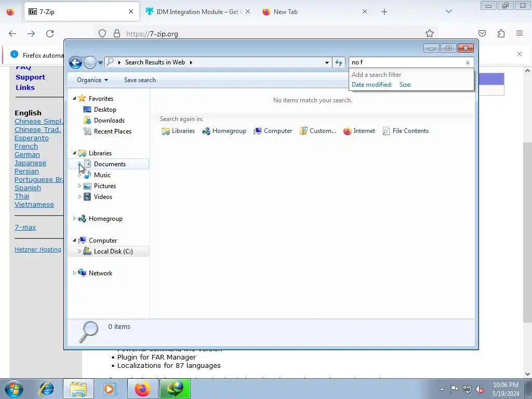The height and width of the screenshot is (399, 532).
Task: Open the 7-max link
Action: coord(25,228)
